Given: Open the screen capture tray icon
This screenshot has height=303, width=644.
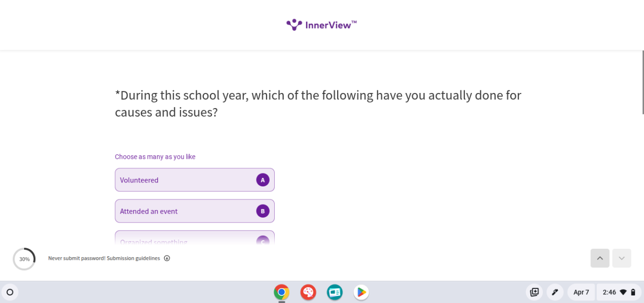Looking at the screenshot, I should (x=534, y=292).
